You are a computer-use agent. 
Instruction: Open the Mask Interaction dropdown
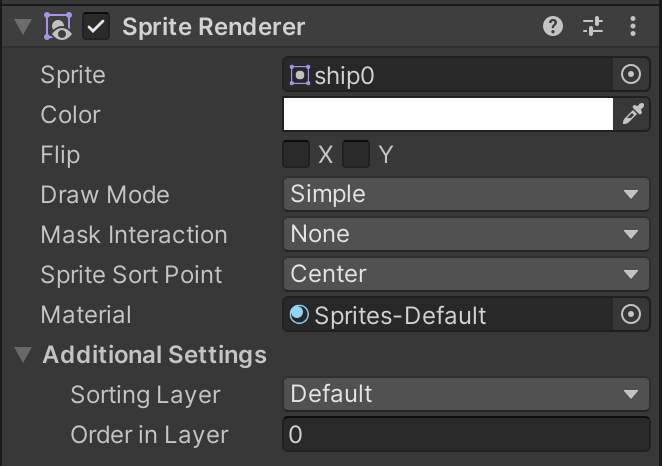(x=466, y=235)
